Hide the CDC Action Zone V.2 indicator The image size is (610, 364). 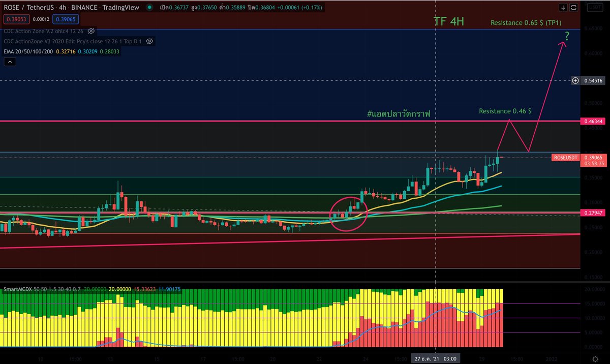91,31
